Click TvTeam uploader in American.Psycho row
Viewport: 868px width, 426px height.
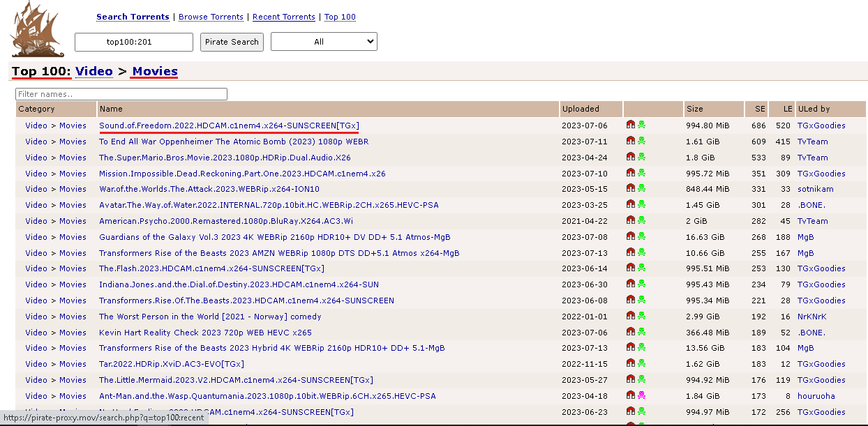[x=812, y=221]
